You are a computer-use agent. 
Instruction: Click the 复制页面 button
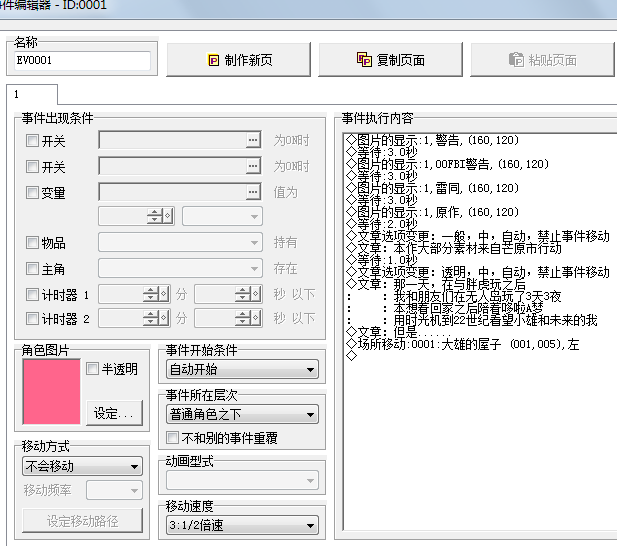tap(390, 60)
